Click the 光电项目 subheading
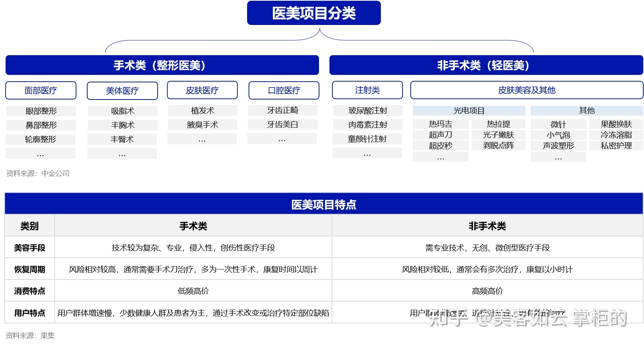This screenshot has height=344, width=644. tap(469, 111)
